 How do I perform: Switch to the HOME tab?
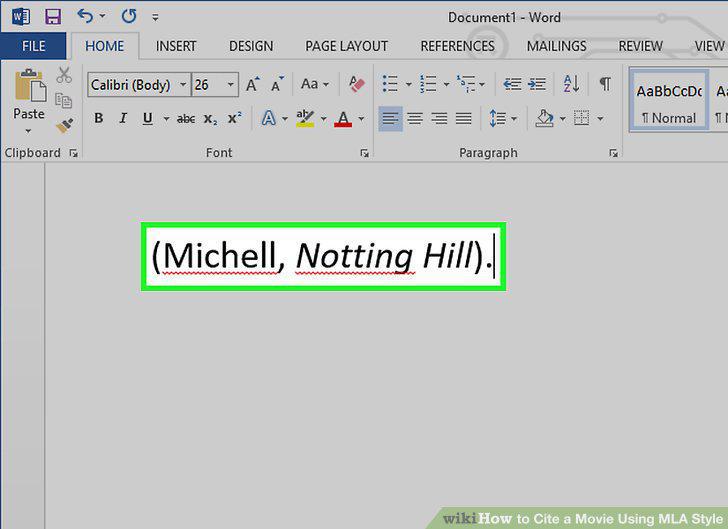click(104, 46)
